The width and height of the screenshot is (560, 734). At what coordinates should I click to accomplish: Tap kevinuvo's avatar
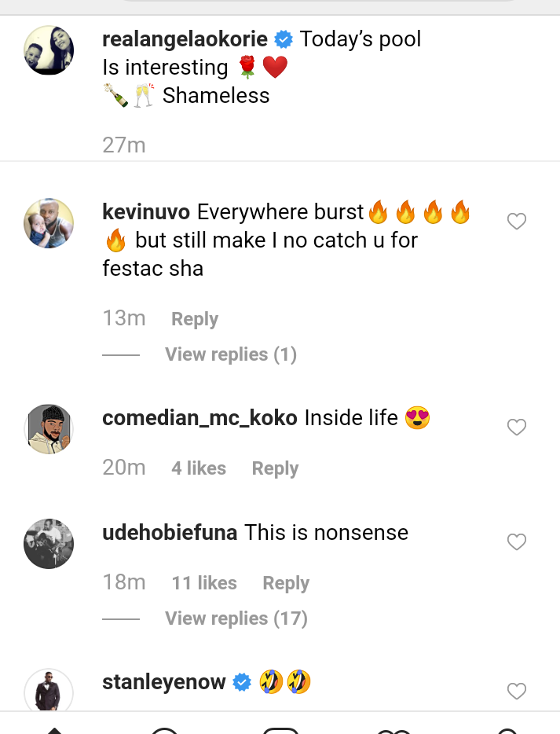49,223
